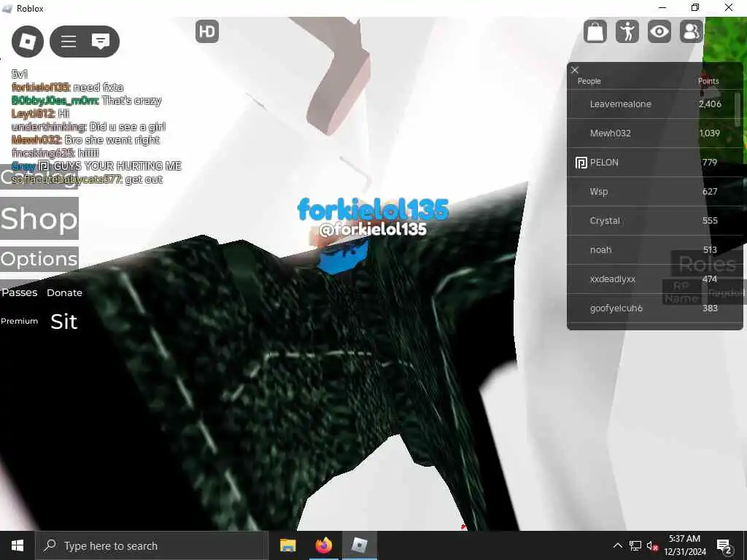
Task: Click the @forkielol135 username tag
Action: [x=373, y=230]
